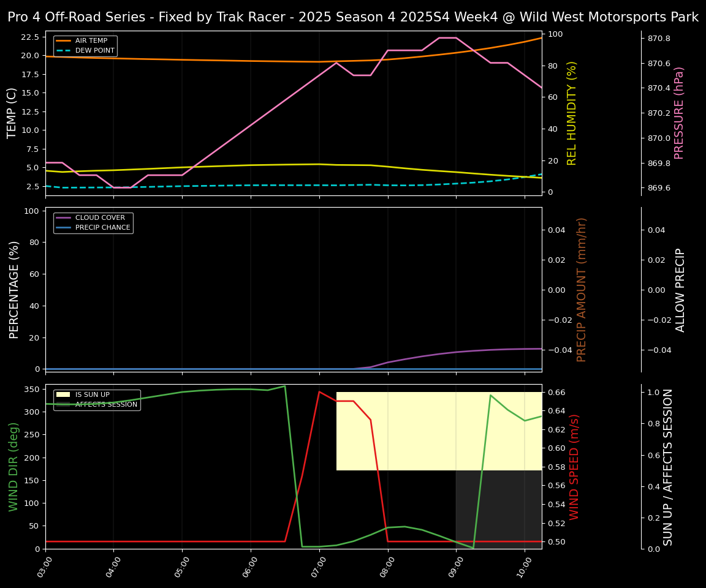Click the pale yellow sun-up shaded region
Screen dimensions: 706x588
(438, 431)
